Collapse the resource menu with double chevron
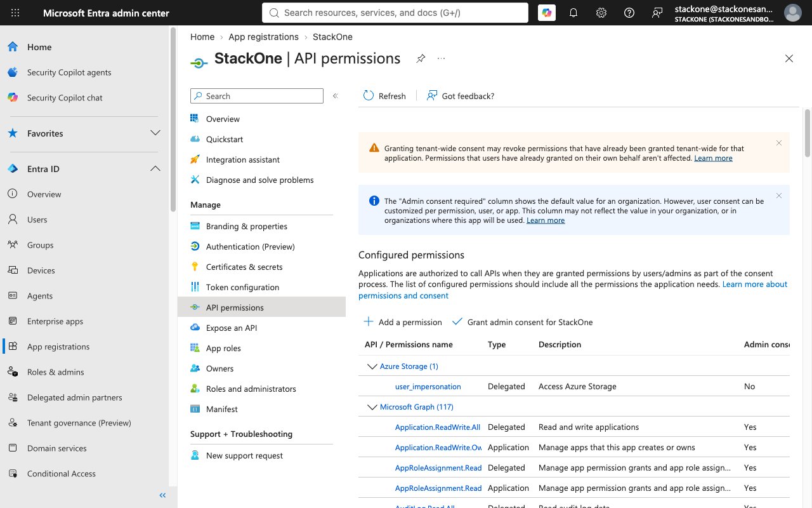 (336, 96)
